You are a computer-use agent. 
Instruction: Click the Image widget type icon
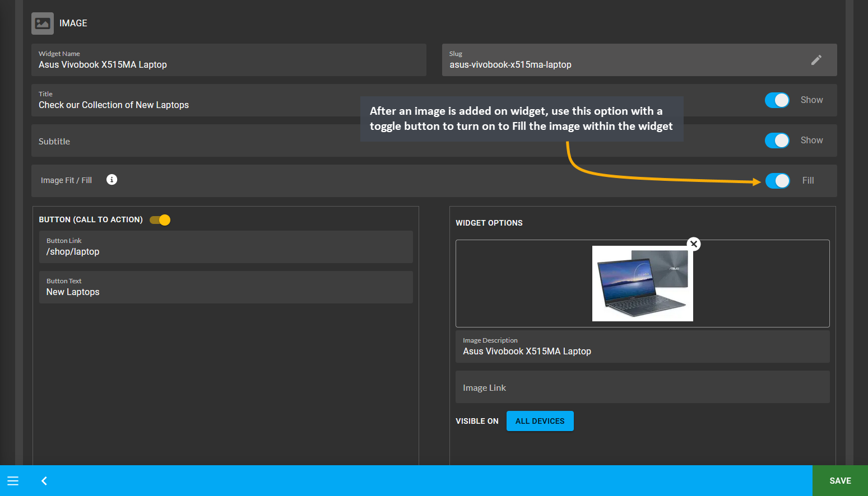[43, 24]
